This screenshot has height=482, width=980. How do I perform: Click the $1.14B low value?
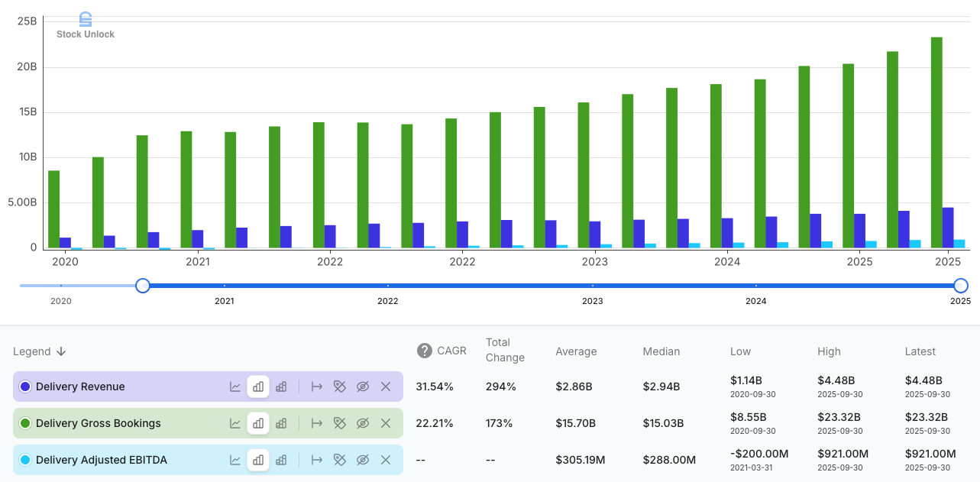[746, 380]
